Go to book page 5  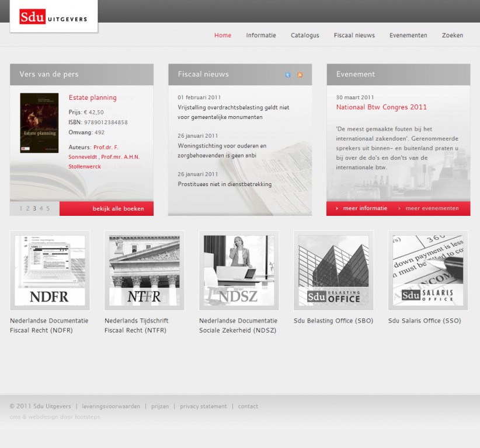(48, 209)
